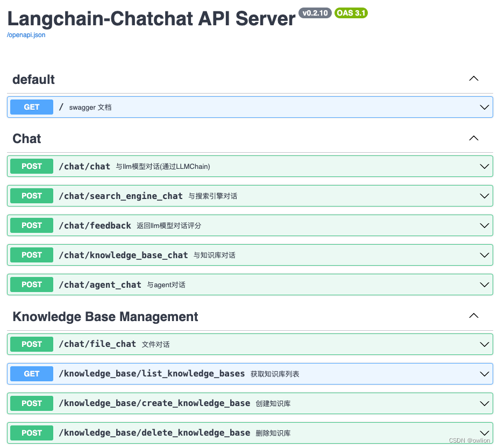Expand the create_knowledge_base row arrow

coord(485,403)
